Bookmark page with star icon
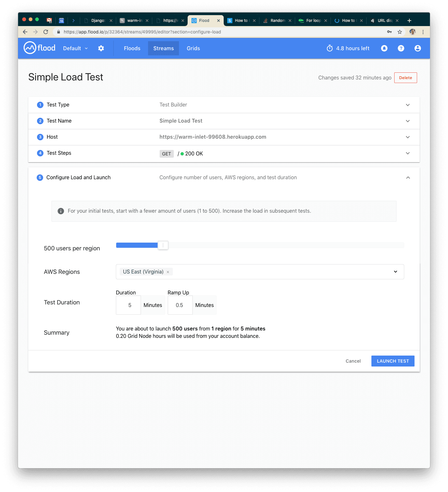The width and height of the screenshot is (448, 492). (399, 32)
